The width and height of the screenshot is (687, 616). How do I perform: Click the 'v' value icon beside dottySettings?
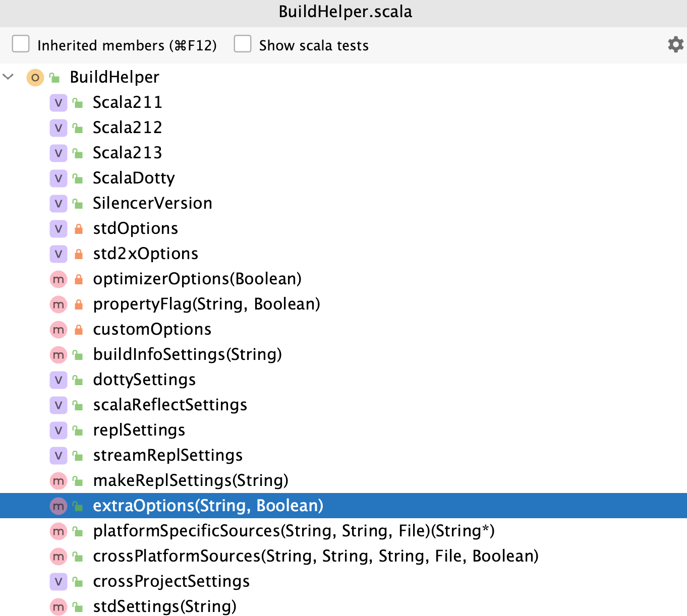[x=59, y=380]
